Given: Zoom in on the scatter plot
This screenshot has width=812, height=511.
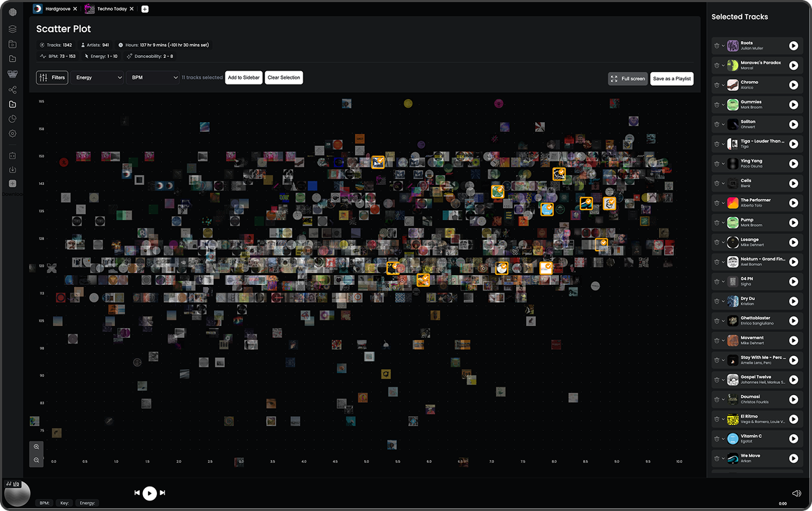Looking at the screenshot, I should click(x=36, y=447).
